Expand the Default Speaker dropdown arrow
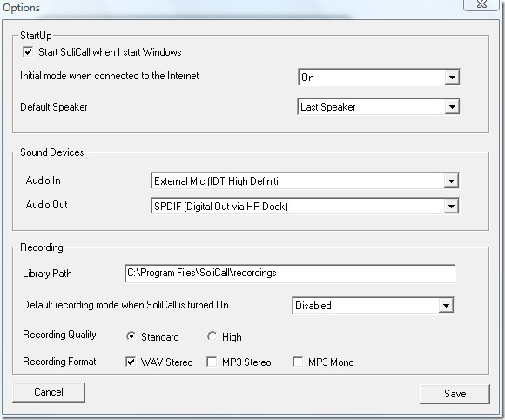 [452, 106]
